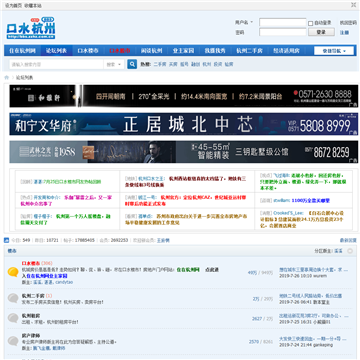This screenshot has height=360, width=360.
Task: Click the 最新回复 link
Action: (x=348, y=240)
